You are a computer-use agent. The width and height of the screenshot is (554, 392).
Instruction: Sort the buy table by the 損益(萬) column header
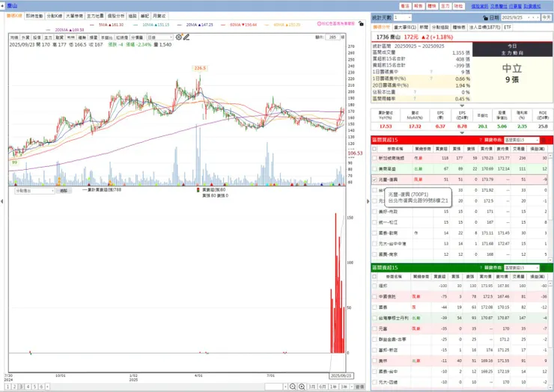click(537, 149)
